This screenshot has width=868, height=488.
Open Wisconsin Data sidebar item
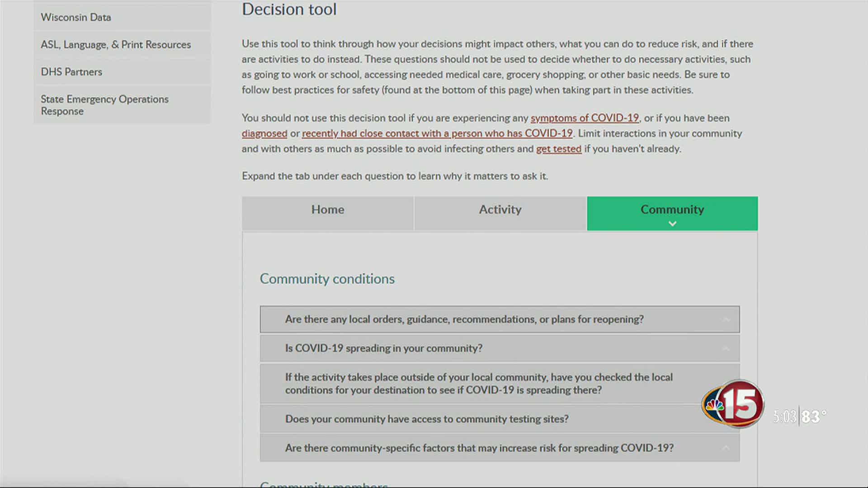coord(76,18)
